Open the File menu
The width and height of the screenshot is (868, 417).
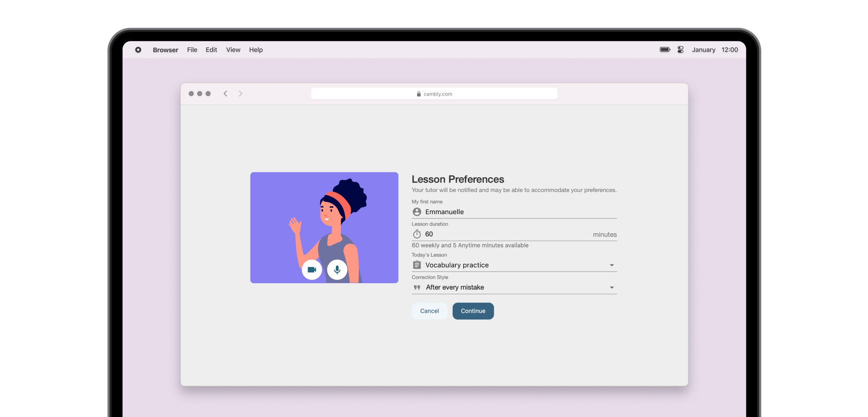pyautogui.click(x=192, y=50)
